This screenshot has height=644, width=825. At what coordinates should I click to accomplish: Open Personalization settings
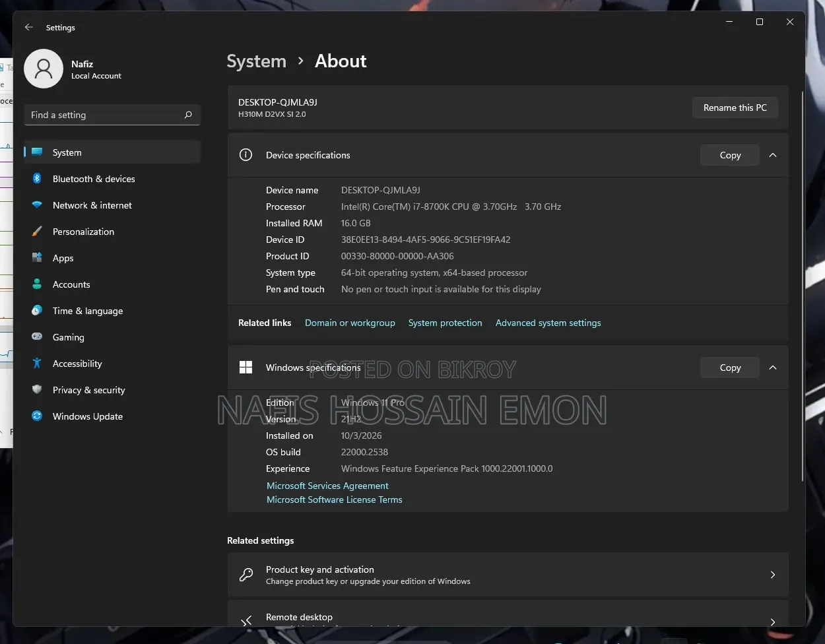pos(112,232)
